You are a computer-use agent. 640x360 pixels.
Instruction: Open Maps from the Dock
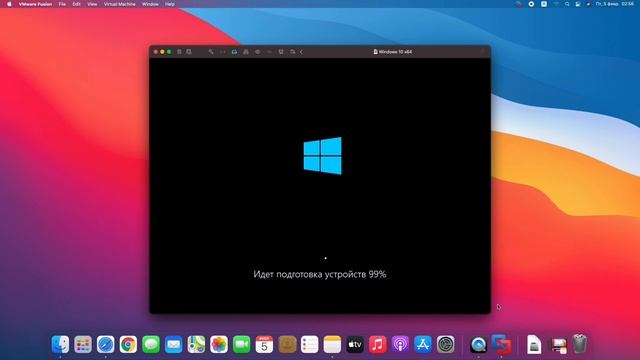(196, 344)
